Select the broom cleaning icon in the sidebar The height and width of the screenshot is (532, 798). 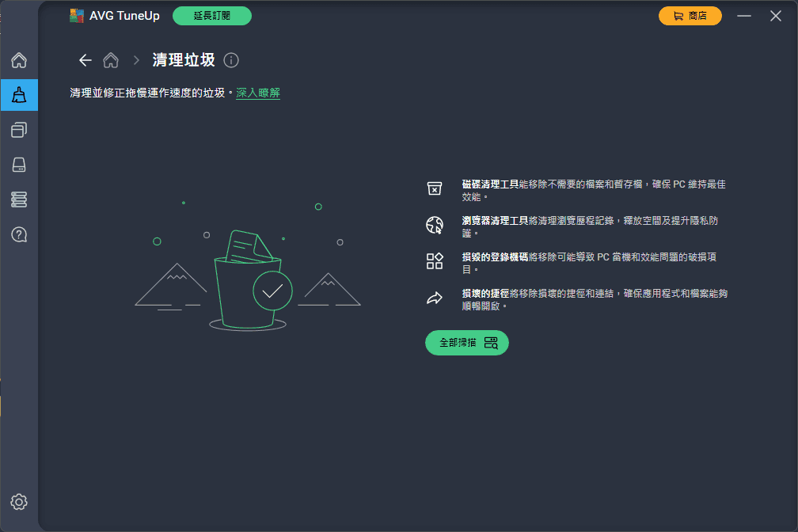pyautogui.click(x=19, y=95)
